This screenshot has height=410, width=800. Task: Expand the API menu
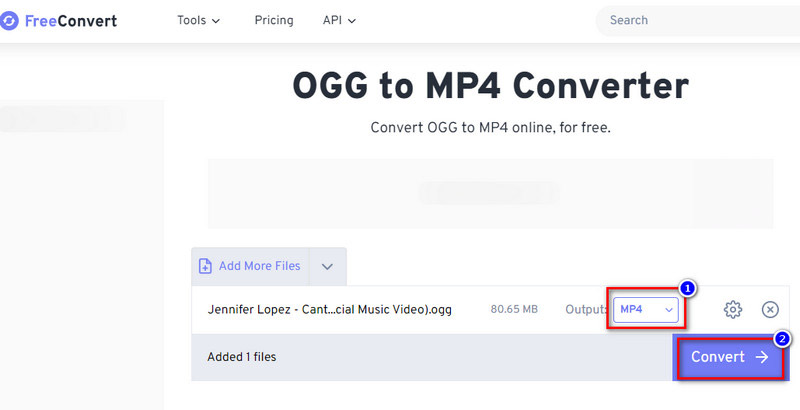[339, 20]
